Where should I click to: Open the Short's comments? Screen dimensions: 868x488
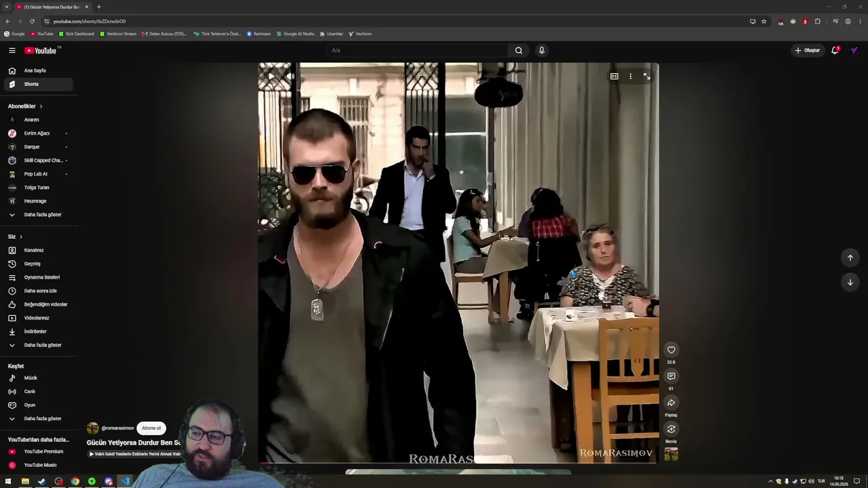click(x=671, y=376)
